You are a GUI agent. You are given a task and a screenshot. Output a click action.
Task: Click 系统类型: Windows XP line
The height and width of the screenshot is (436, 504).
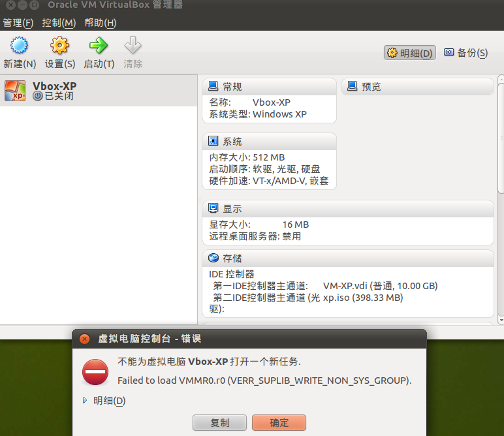tap(258, 114)
